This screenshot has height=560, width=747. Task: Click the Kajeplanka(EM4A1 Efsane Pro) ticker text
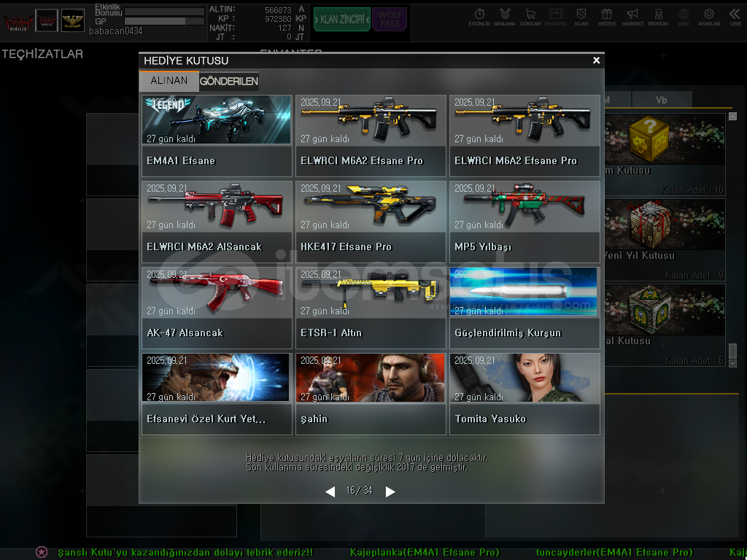click(x=425, y=553)
